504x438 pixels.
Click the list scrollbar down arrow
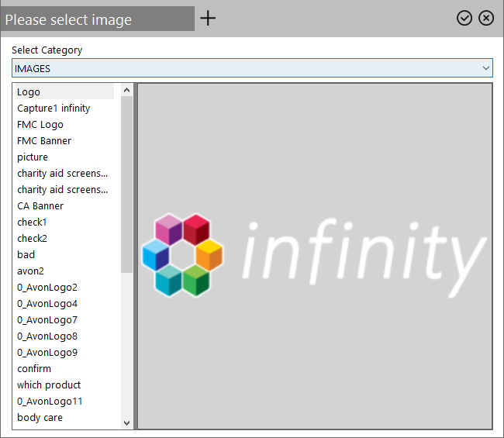(126, 422)
